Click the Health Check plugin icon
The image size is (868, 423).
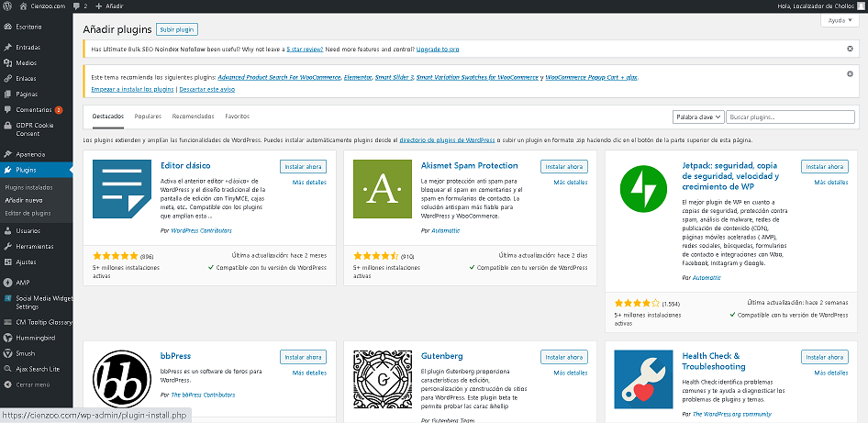pos(643,379)
